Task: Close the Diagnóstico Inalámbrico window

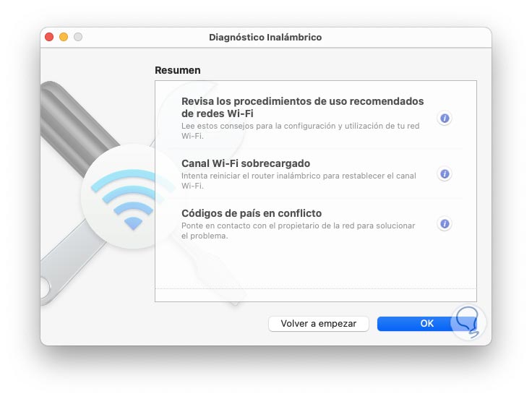Action: point(50,37)
